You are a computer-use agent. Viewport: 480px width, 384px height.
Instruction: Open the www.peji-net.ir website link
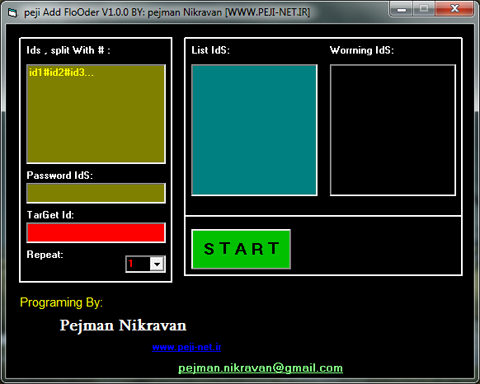tap(187, 347)
